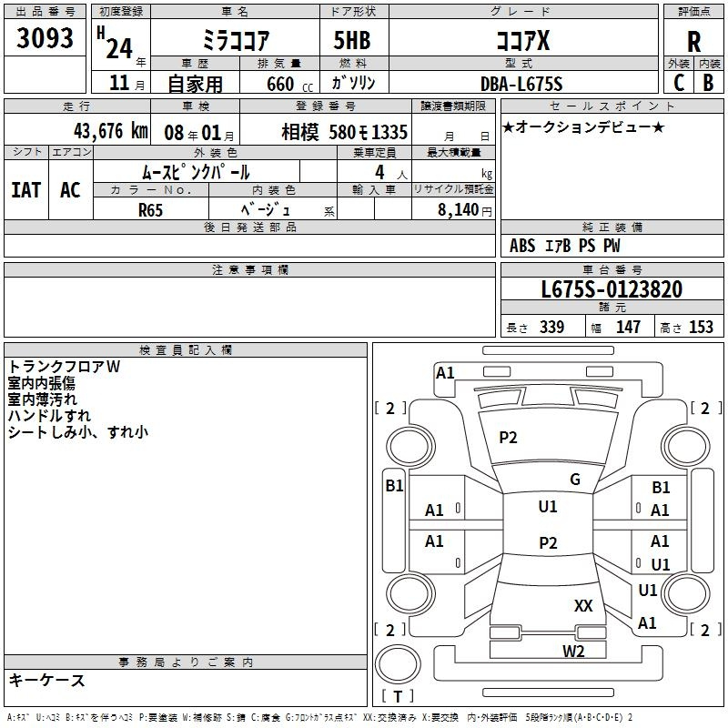Click the evaluation score R
728x728 pixels.
pos(693,42)
